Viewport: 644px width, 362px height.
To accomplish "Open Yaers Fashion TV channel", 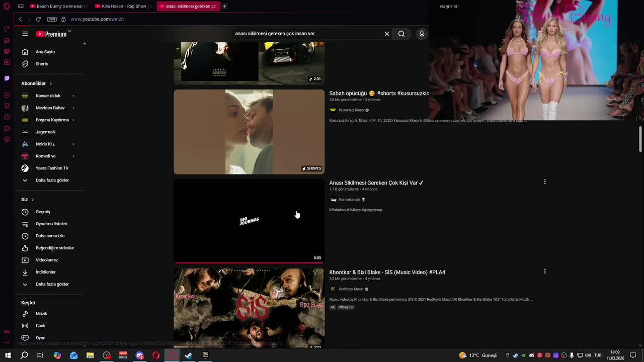I will 49,168.
